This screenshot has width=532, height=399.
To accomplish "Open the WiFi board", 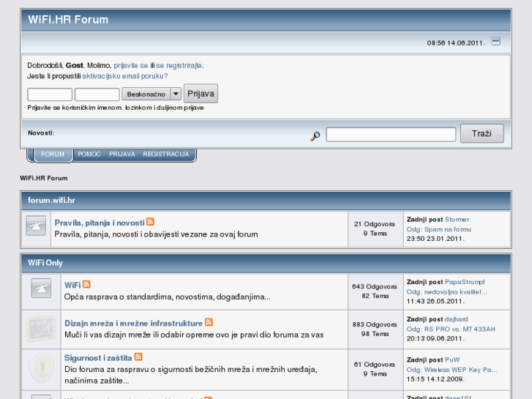I will click(72, 286).
